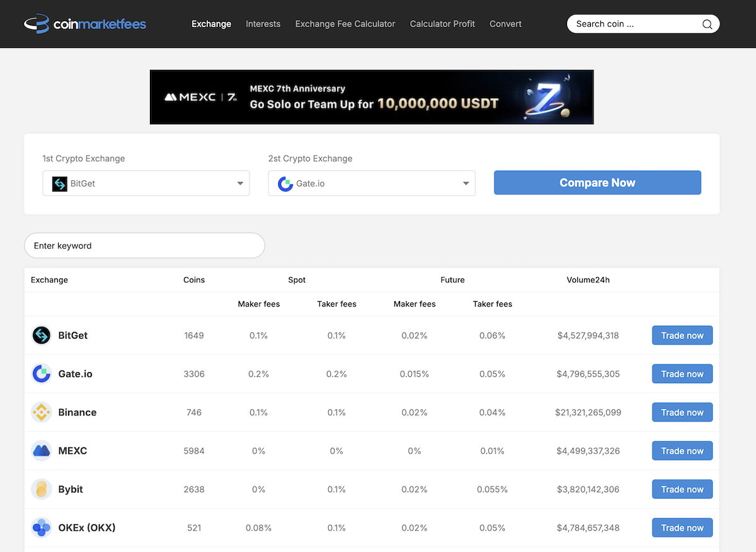
Task: Click the MEXC exchange name in table
Action: (72, 451)
